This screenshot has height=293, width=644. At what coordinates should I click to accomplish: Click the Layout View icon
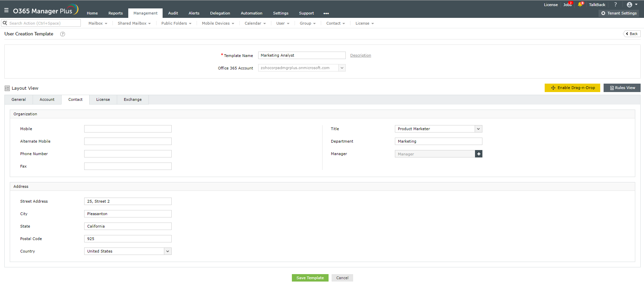pos(7,88)
